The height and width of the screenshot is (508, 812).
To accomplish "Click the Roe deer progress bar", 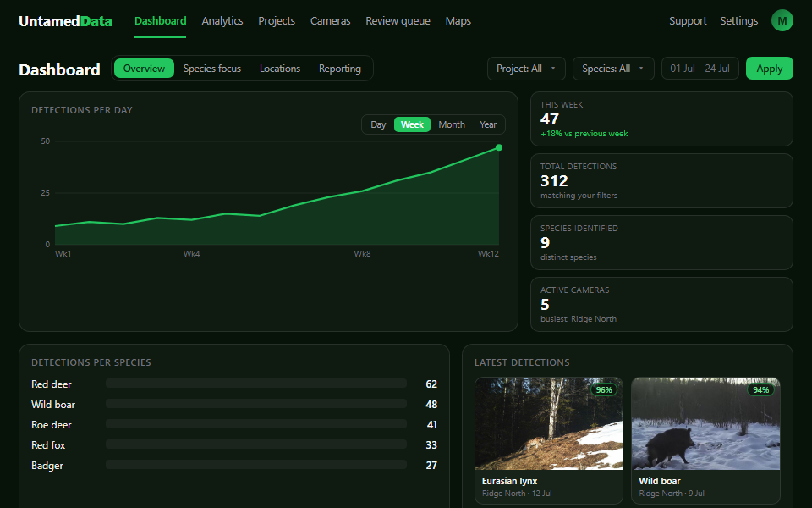I will (255, 424).
